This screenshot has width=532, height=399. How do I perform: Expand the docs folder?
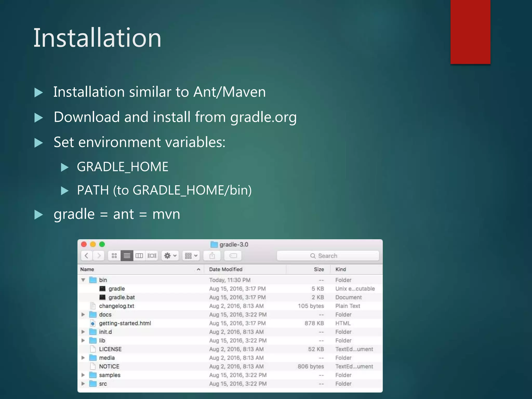click(83, 315)
